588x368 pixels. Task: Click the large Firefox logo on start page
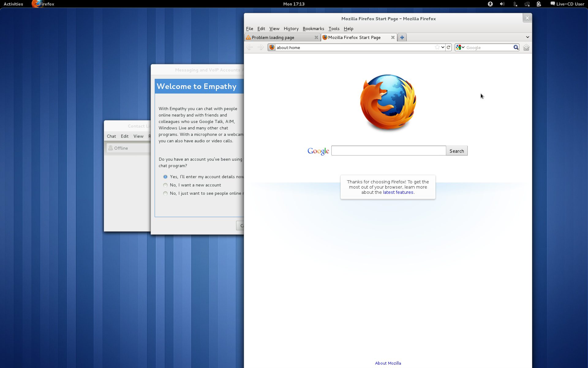388,102
